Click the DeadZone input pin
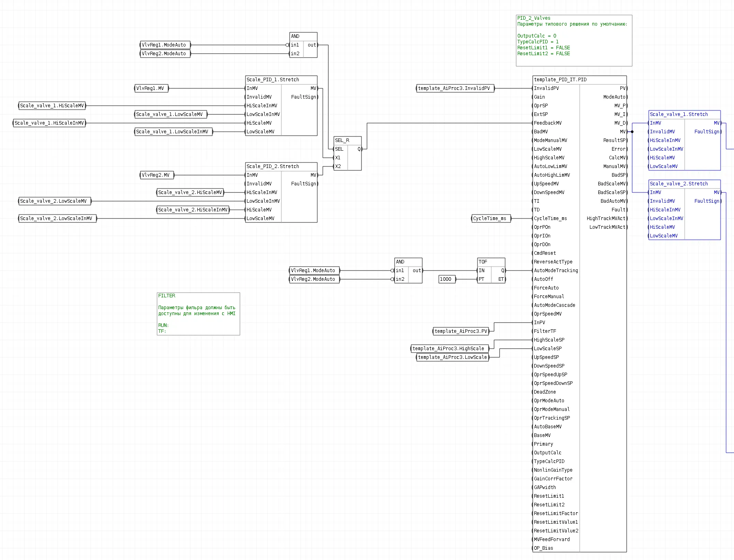 click(545, 392)
